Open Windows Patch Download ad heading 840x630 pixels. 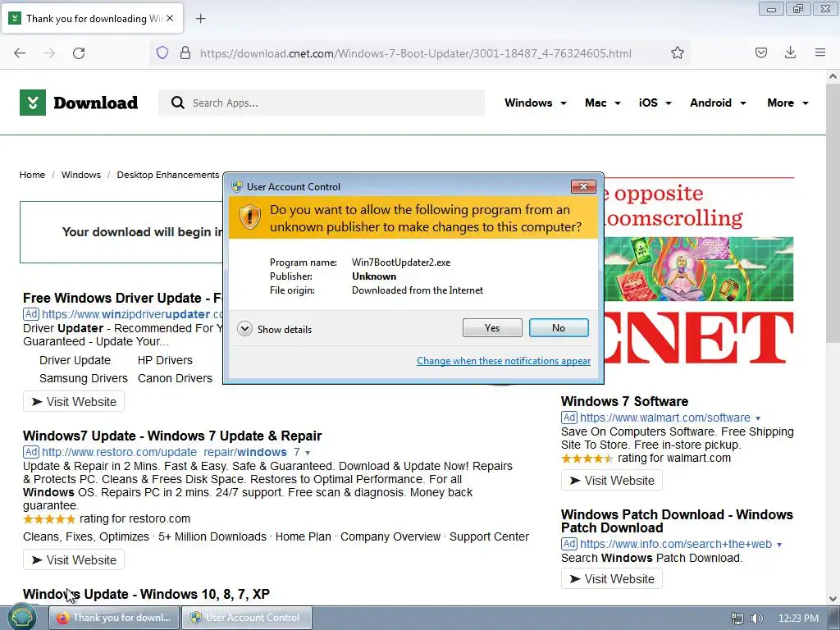click(677, 521)
